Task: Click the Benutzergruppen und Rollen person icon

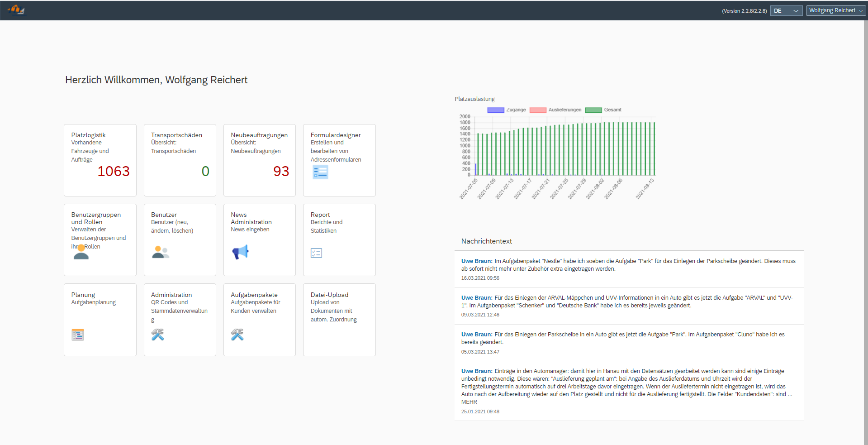Action: 81,252
